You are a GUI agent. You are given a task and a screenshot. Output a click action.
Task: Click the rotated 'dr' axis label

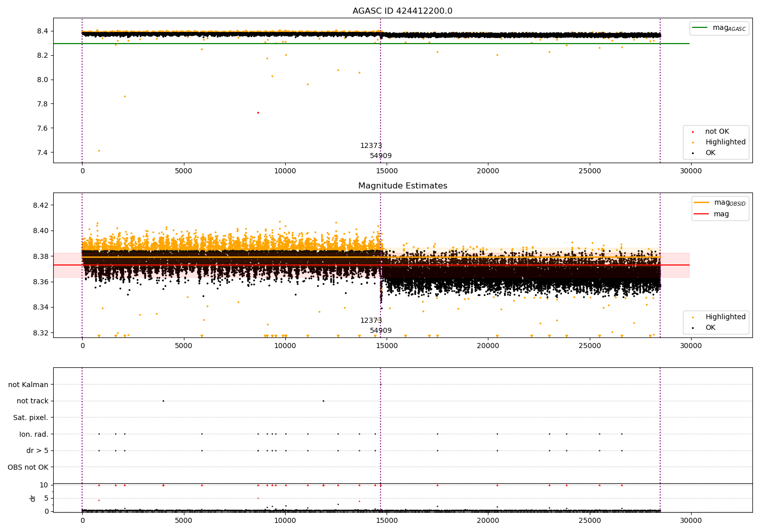click(33, 498)
